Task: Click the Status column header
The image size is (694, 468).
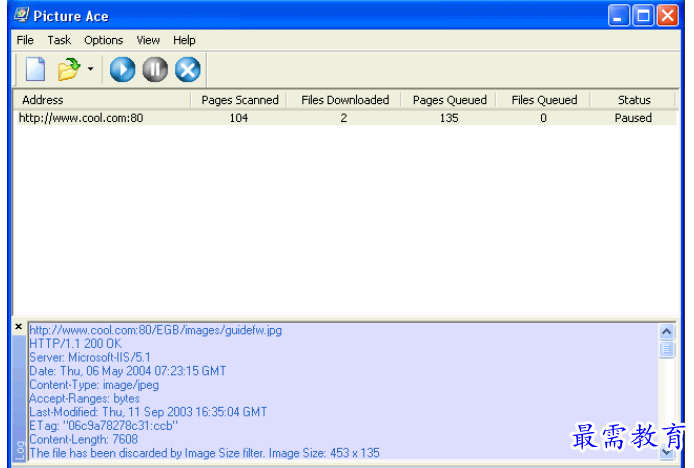Action: (x=633, y=100)
